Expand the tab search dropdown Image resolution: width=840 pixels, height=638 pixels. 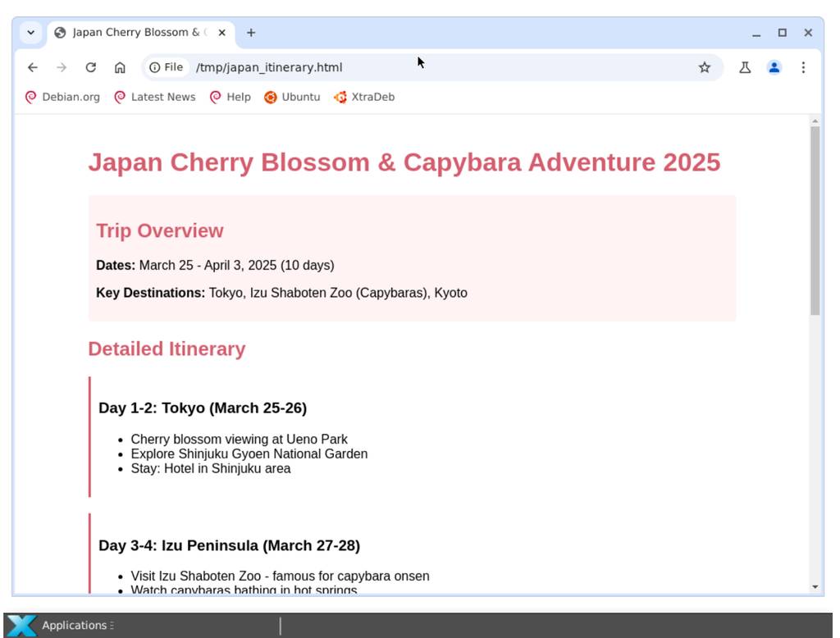30,33
